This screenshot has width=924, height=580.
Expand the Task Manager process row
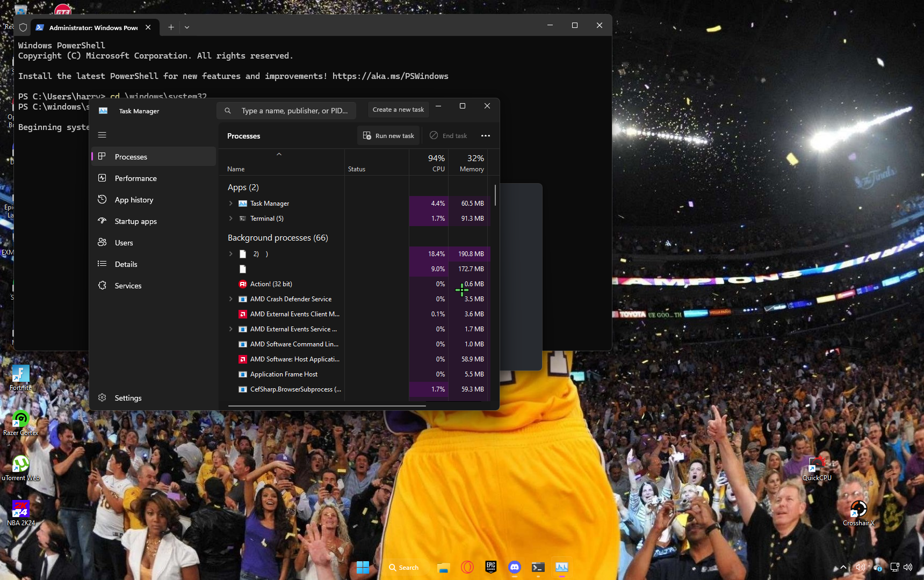pyautogui.click(x=231, y=204)
